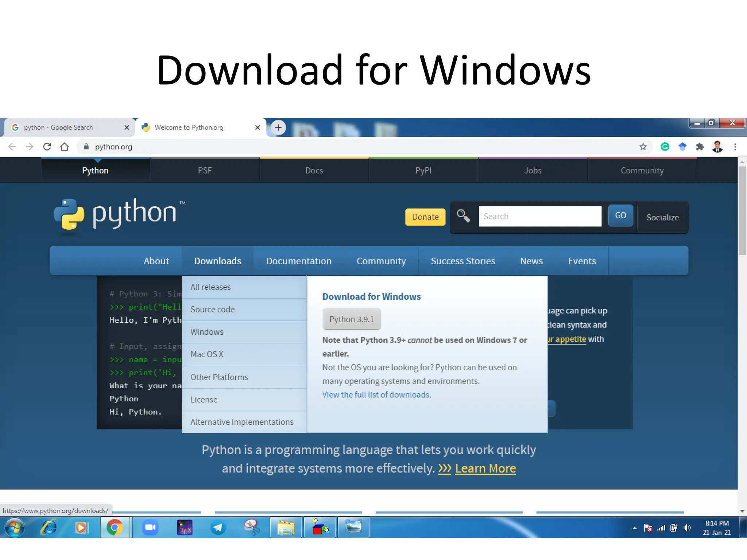Click the volume icon in the system tray
Image resolution: width=747 pixels, height=560 pixels.
[x=687, y=528]
